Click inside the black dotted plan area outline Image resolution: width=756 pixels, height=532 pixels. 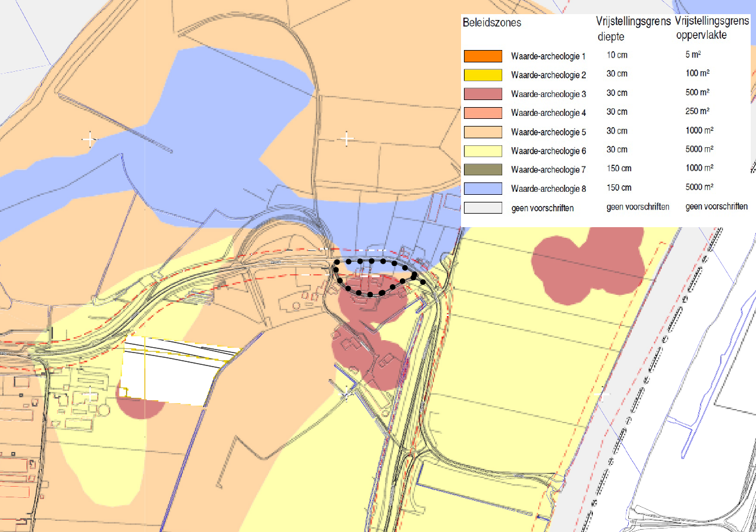click(377, 277)
